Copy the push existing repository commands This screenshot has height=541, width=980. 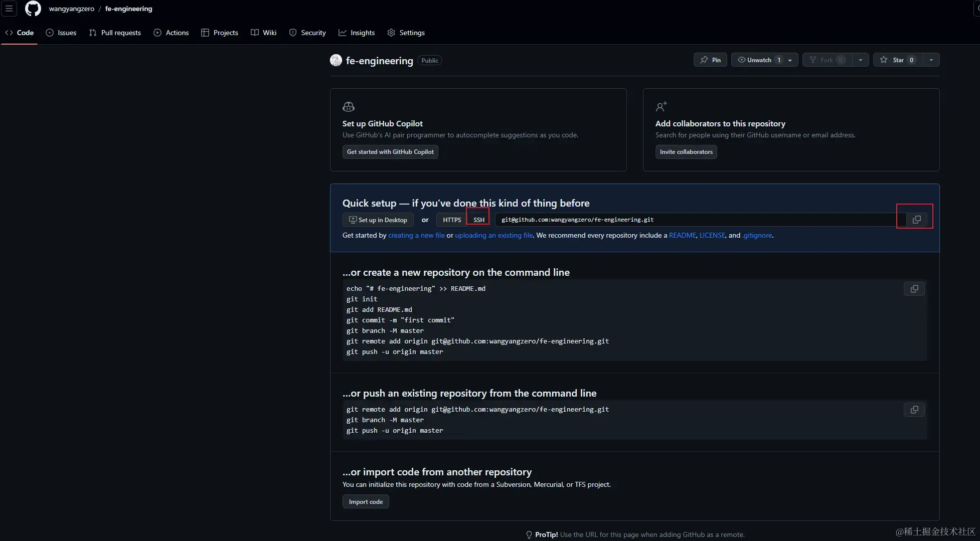click(x=914, y=410)
